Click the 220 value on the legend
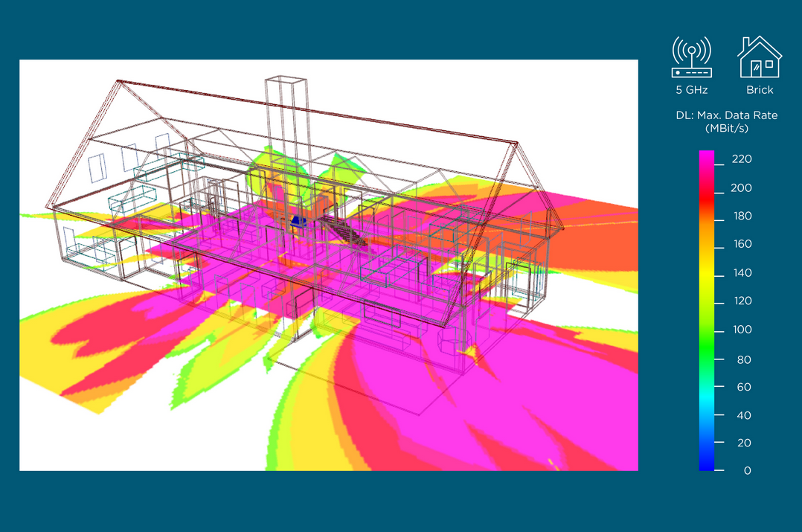Screen dimensions: 802x532 tap(741, 159)
